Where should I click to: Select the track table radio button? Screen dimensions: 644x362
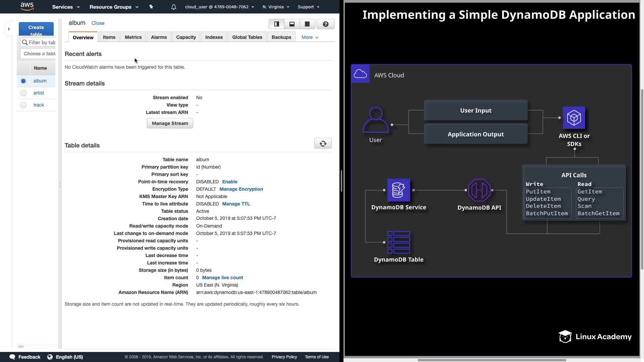pos(23,105)
